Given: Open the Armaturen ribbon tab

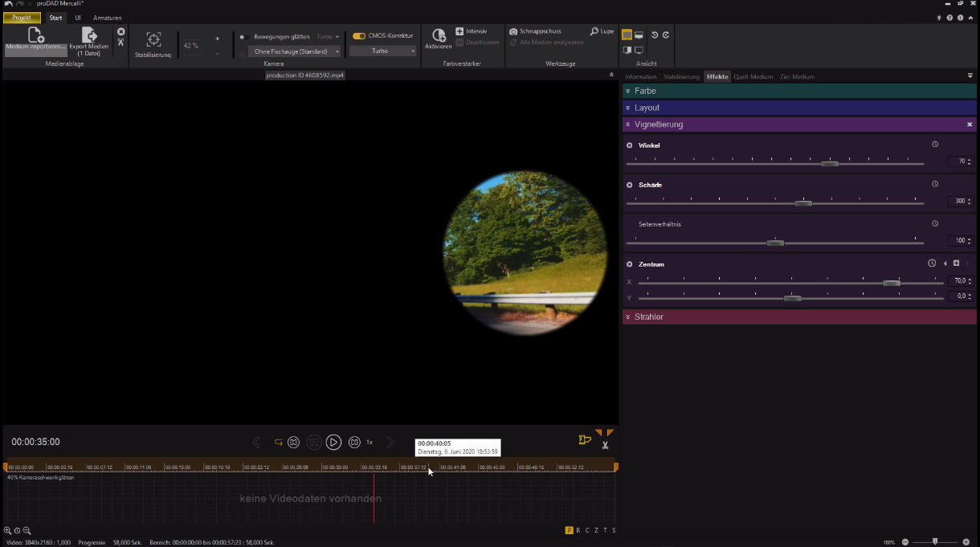Looking at the screenshot, I should pos(107,18).
